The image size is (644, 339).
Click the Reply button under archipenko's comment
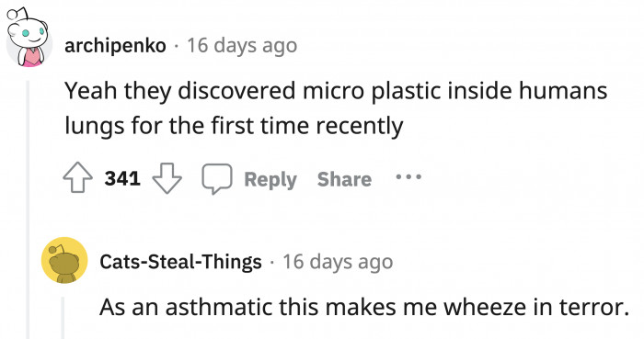click(270, 179)
